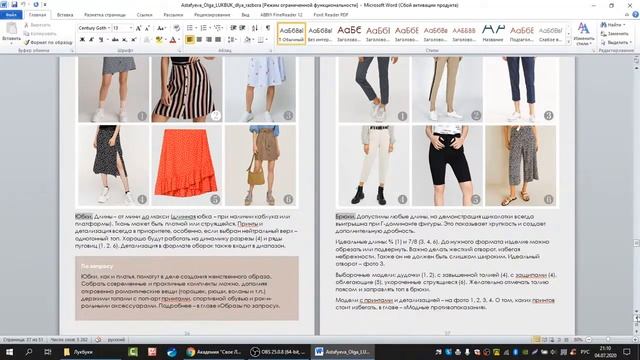Apply the Название style
The image size is (640, 360).
pos(493,33)
